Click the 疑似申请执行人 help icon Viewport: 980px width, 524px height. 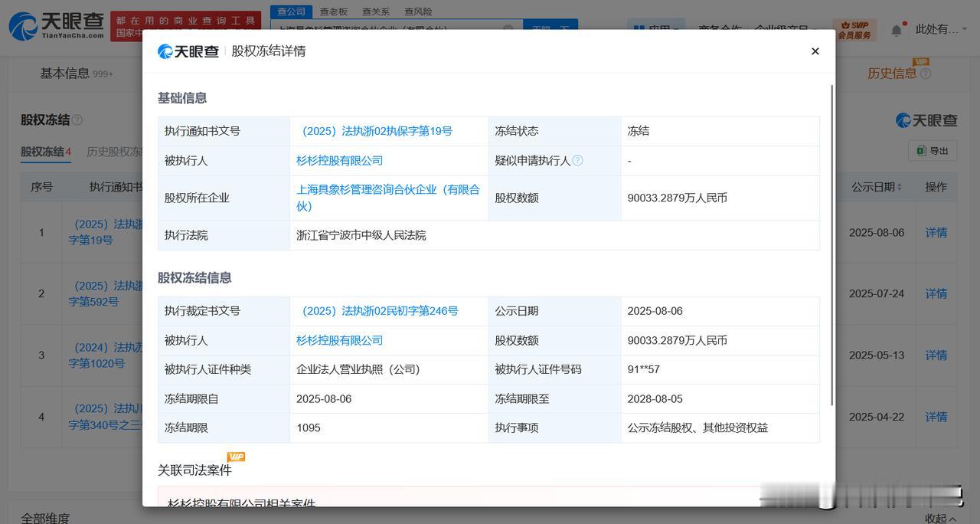click(x=578, y=161)
